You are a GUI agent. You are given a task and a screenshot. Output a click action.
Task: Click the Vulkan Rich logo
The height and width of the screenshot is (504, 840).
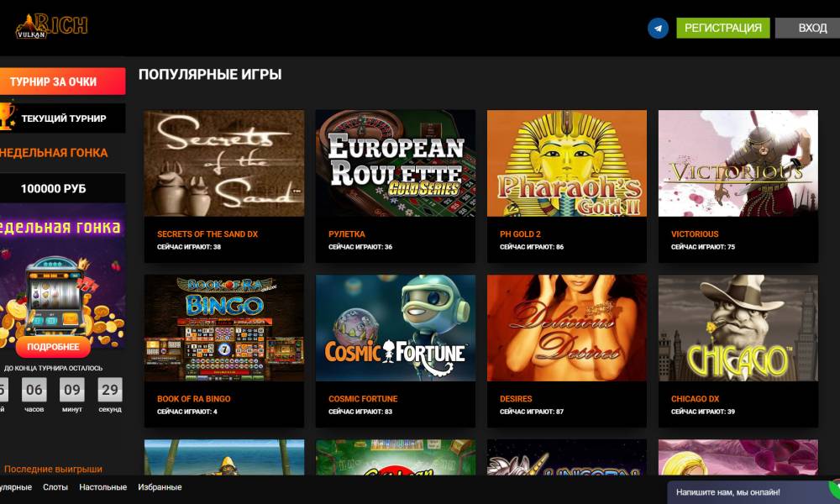click(x=51, y=26)
